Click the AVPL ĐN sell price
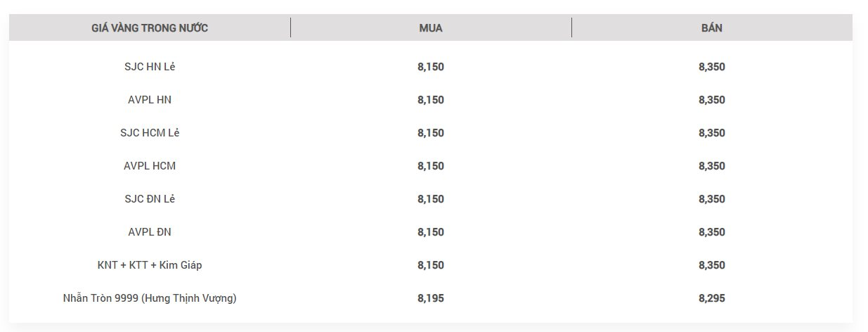Viewport: 868px width, 332px height. pyautogui.click(x=712, y=232)
